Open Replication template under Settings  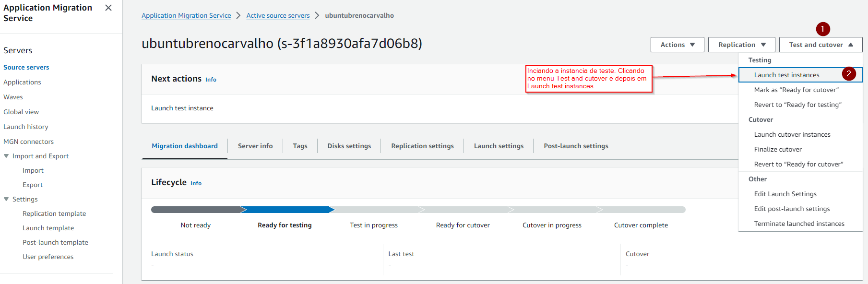(x=54, y=213)
